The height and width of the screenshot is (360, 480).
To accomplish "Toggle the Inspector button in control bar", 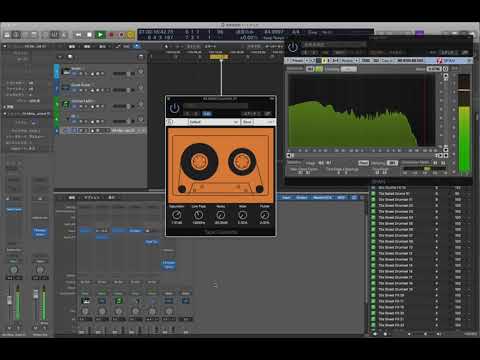I will 16,35.
